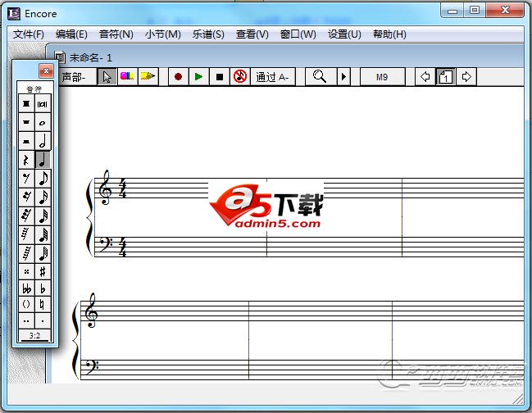The image size is (532, 413).
Task: Pick the eighth note
Action: 43,179
